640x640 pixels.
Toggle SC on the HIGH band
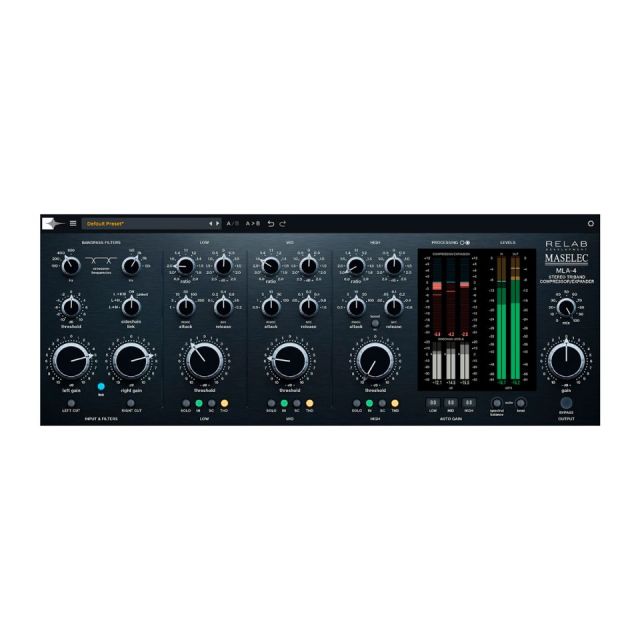pyautogui.click(x=382, y=403)
